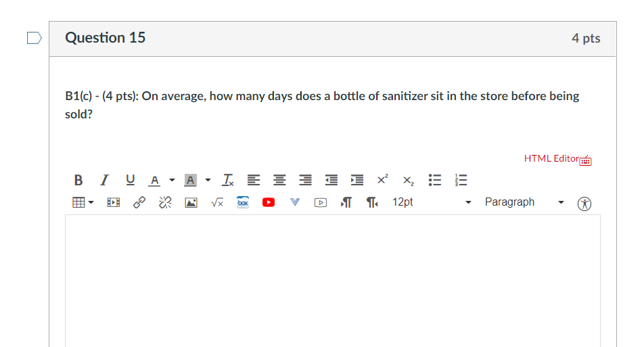Insert a hyperlink
644x347 pixels.
click(x=139, y=202)
